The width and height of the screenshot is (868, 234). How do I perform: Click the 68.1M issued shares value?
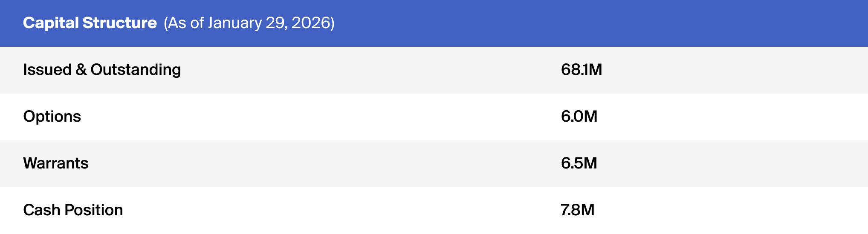581,70
